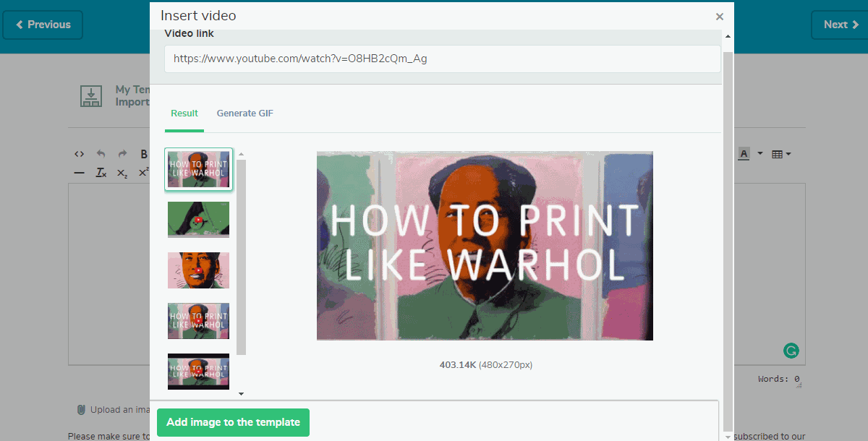
Task: Open the table options dropdown arrow
Action: pyautogui.click(x=788, y=153)
